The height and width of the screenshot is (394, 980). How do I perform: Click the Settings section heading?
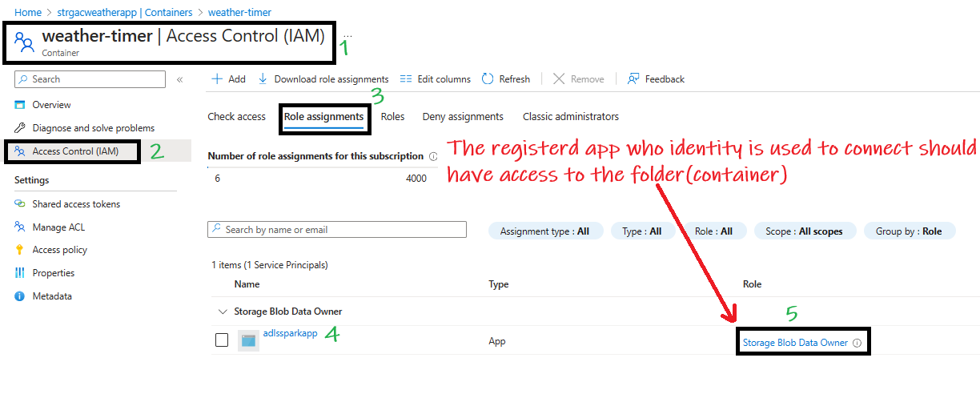[33, 181]
